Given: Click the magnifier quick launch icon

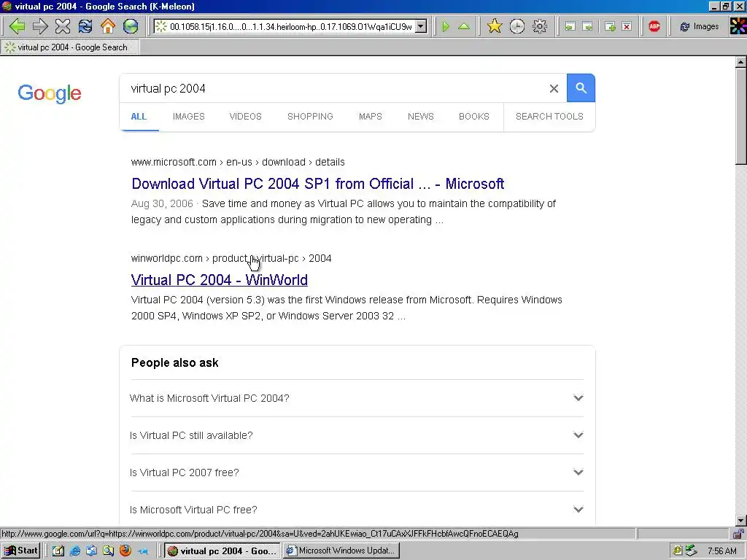Looking at the screenshot, I should tap(108, 551).
